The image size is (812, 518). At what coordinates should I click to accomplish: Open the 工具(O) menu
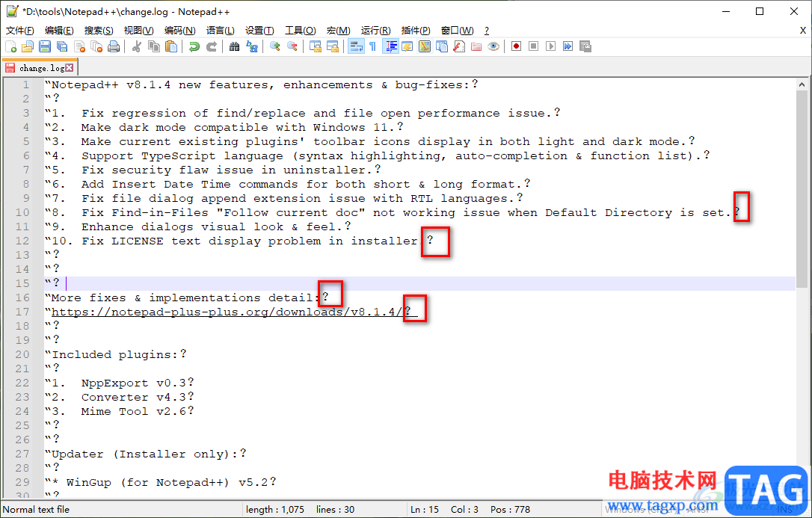(301, 31)
